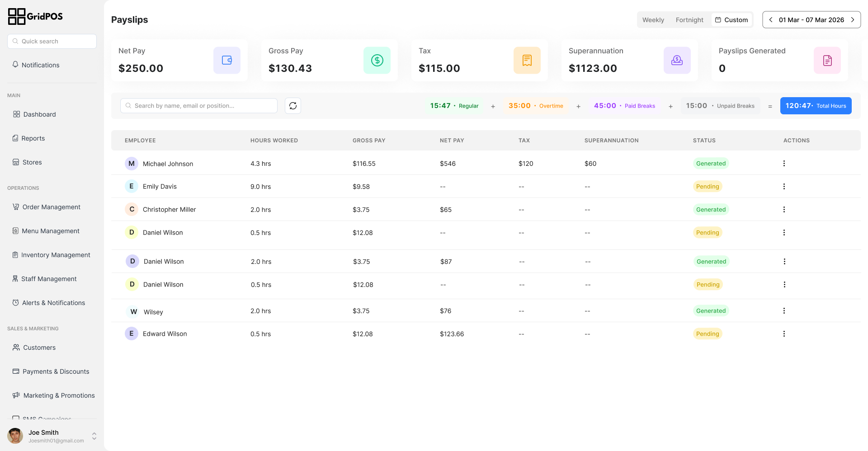Screen dimensions: 868x451
Task: Expand Joe Smith account switcher chevrons
Action: tap(94, 436)
